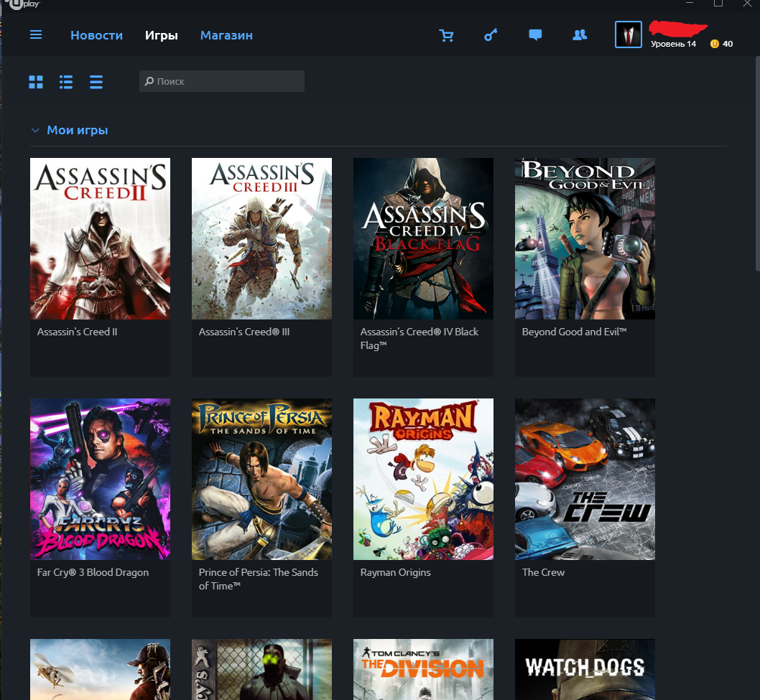
Task: Click Уровень 14 profile level text
Action: coord(673,44)
